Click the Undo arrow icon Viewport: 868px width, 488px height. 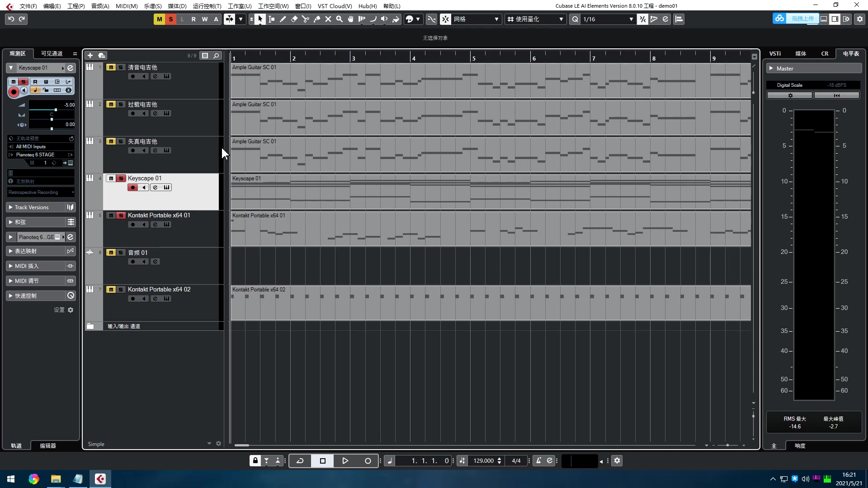point(11,19)
